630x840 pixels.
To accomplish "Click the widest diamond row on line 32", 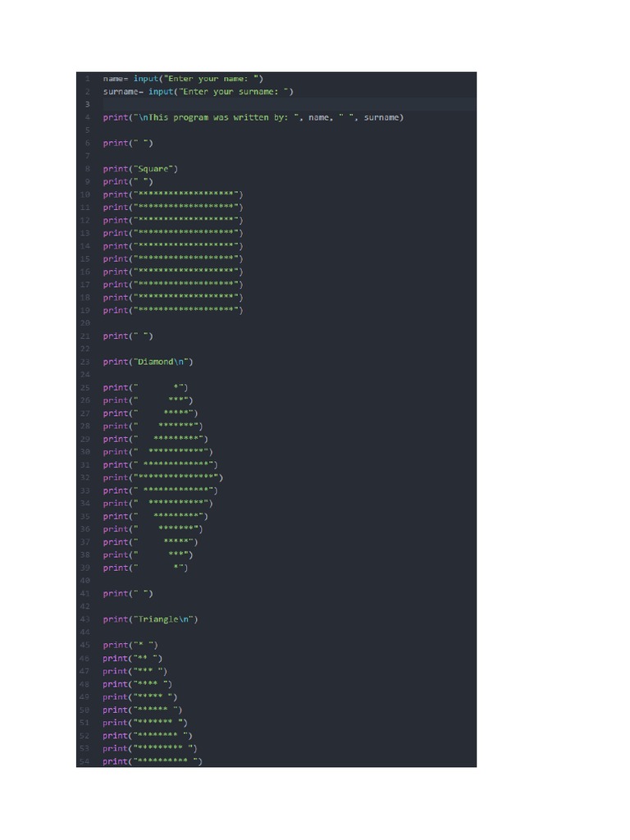I will tap(163, 477).
